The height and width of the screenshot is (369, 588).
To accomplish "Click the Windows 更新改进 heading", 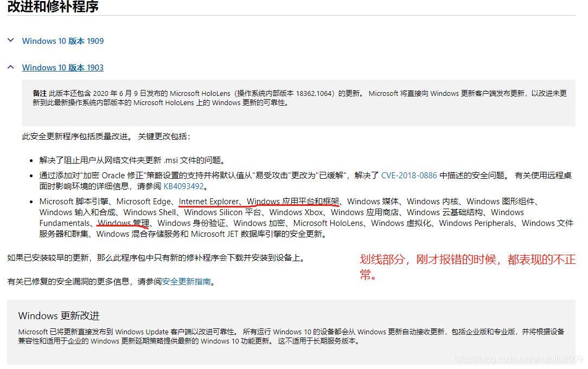I will (59, 316).
